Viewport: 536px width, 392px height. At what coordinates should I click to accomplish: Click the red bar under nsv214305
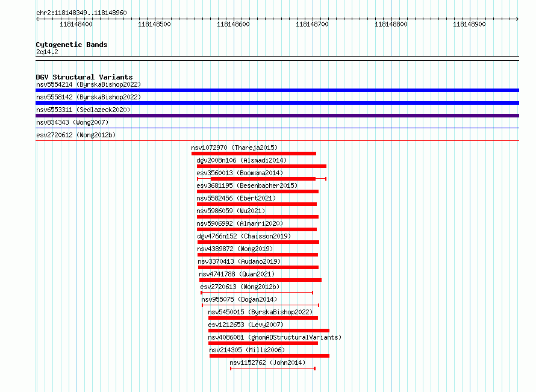[x=269, y=356]
